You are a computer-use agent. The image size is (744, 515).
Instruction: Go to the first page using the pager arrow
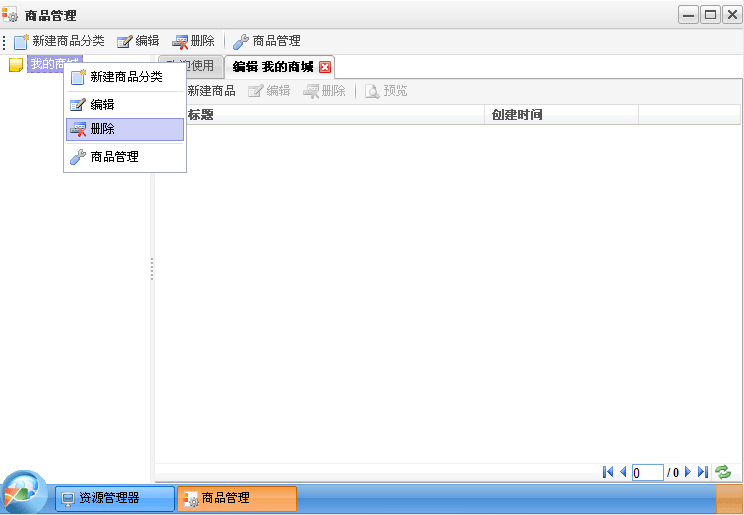608,472
